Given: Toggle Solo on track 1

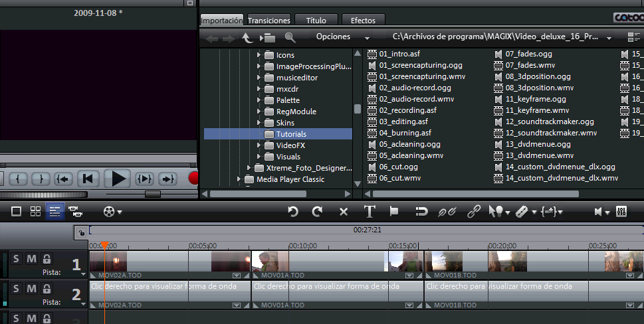Looking at the screenshot, I should click(x=16, y=259).
